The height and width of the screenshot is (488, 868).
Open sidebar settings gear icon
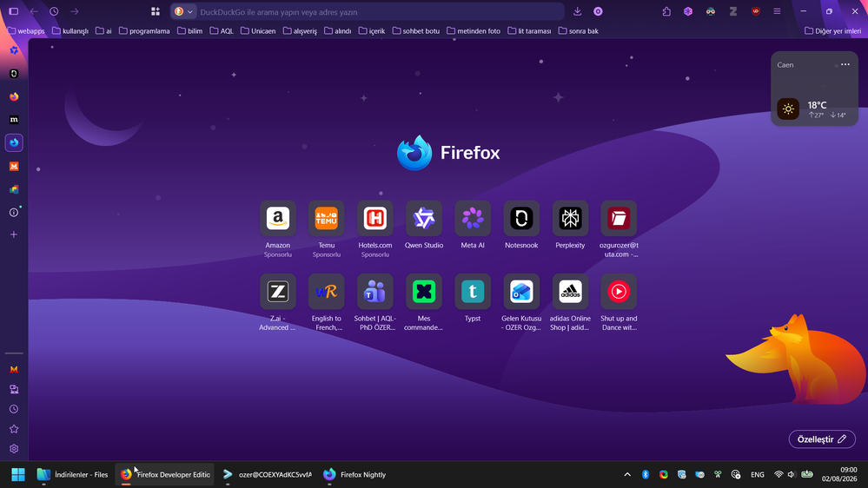click(x=14, y=449)
